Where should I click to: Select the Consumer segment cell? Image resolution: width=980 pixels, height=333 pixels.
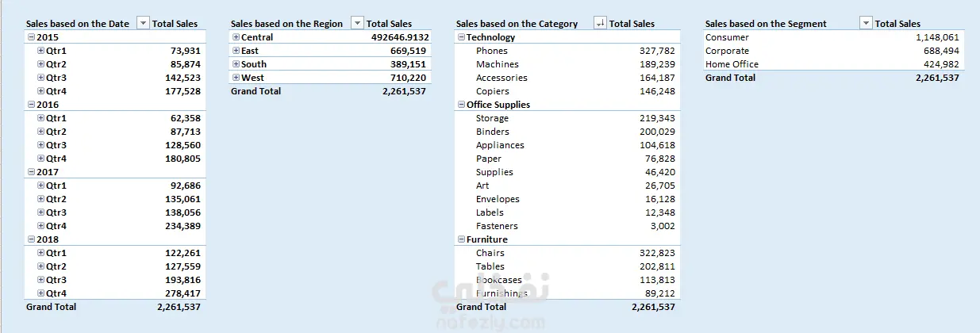(727, 37)
